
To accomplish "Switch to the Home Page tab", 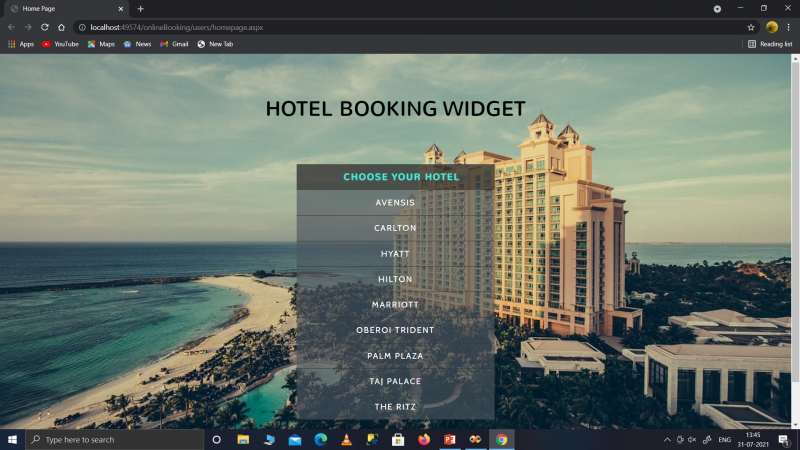I will [66, 9].
